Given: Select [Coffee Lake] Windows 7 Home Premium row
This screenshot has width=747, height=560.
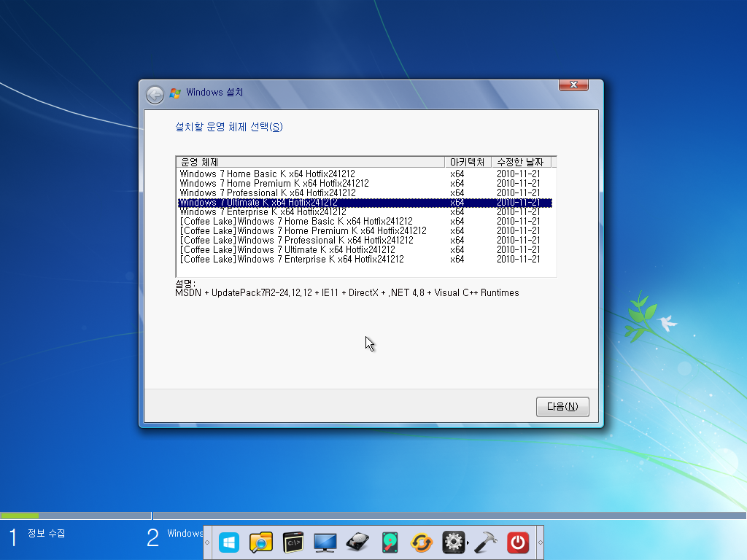Looking at the screenshot, I should point(365,231).
